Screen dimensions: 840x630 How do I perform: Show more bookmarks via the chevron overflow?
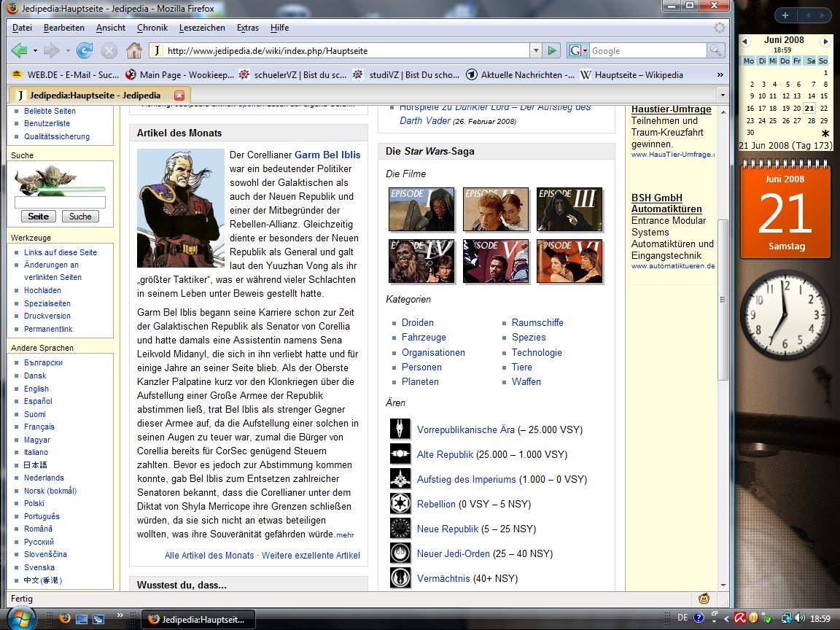tap(720, 74)
